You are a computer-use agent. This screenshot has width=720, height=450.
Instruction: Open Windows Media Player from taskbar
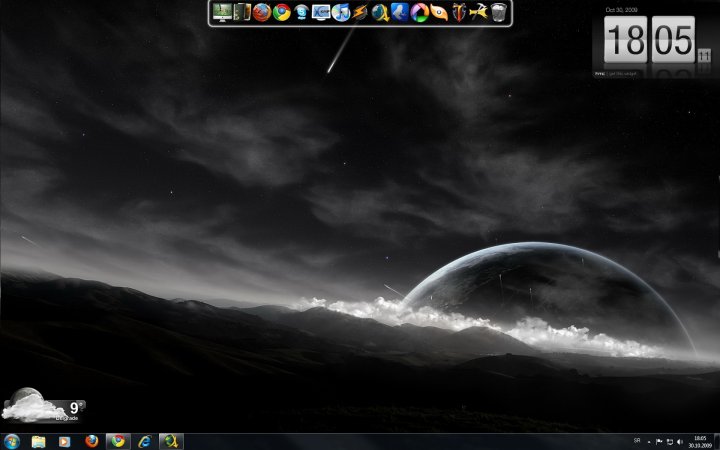65,442
